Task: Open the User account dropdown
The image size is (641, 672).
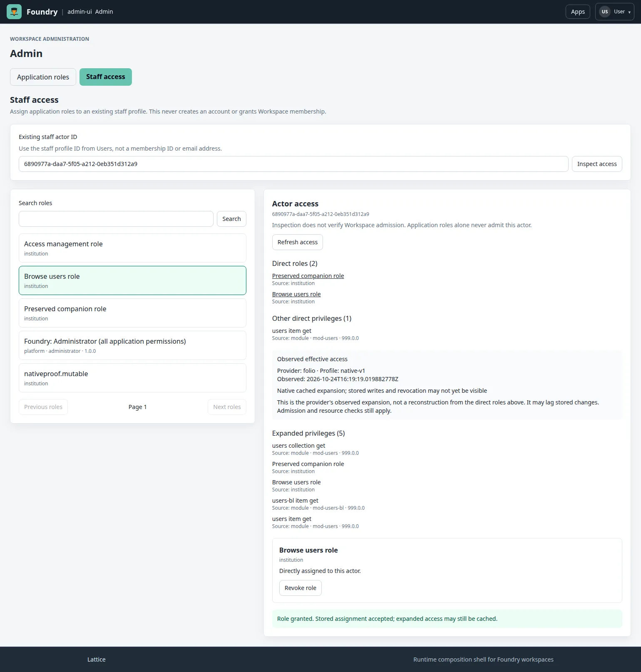Action: pyautogui.click(x=614, y=12)
